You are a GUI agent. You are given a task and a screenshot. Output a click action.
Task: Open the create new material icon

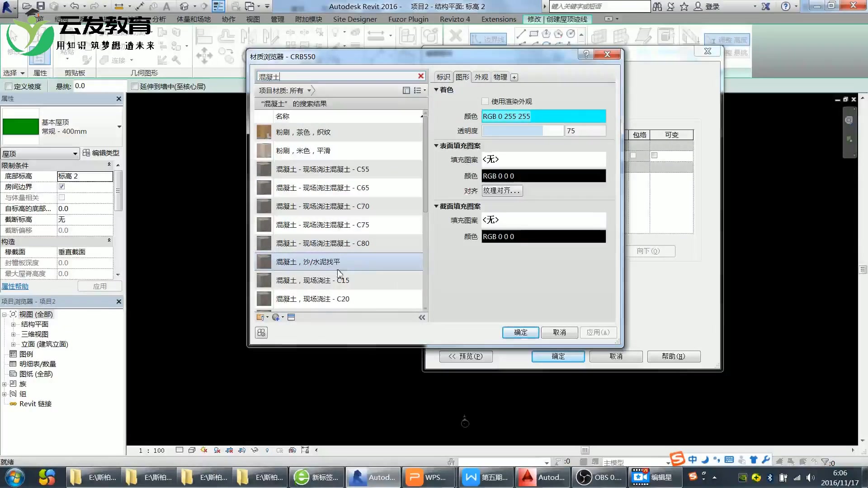pyautogui.click(x=276, y=317)
